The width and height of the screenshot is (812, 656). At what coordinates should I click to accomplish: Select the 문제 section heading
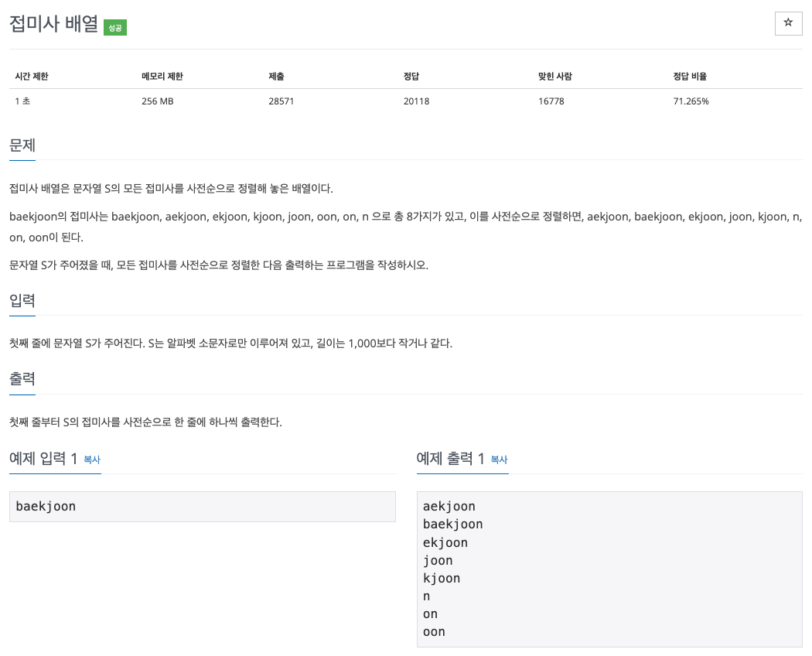click(x=22, y=145)
